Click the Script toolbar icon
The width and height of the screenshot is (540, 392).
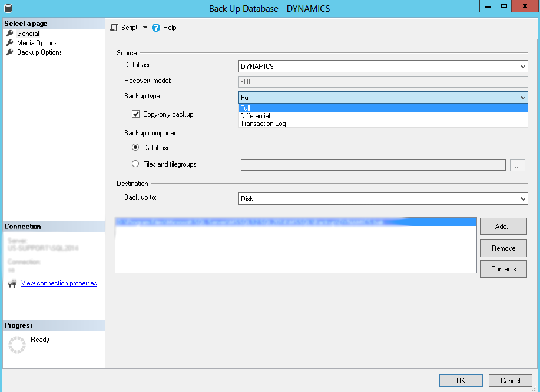pyautogui.click(x=114, y=28)
